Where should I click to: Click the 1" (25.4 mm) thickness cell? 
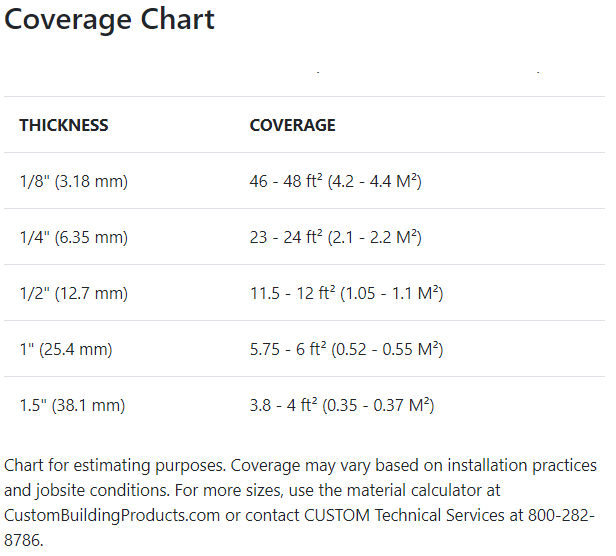tap(66, 350)
